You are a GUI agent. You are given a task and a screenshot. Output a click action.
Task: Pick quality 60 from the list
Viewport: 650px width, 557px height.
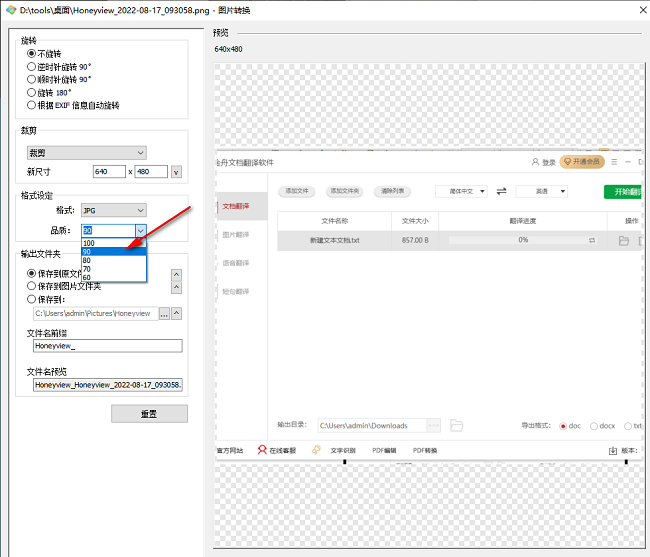click(114, 277)
